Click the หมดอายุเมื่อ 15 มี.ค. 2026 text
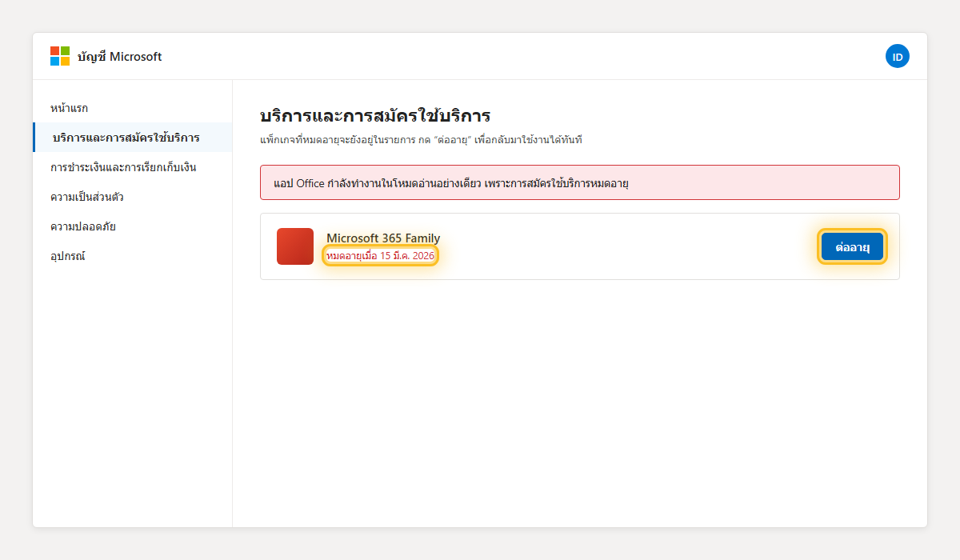 381,255
